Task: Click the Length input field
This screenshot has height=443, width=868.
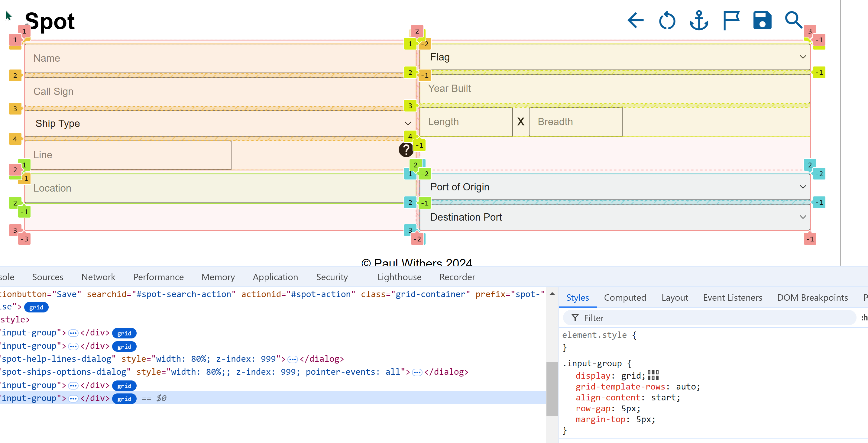Action: point(466,122)
